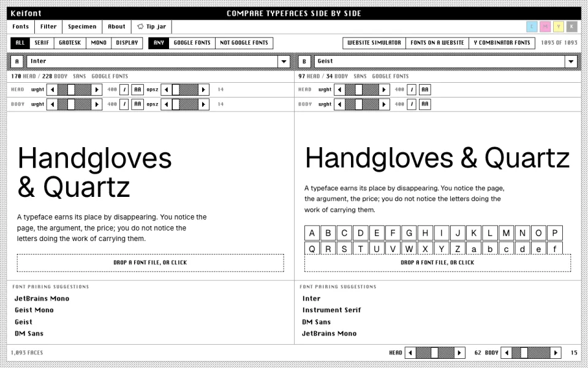Viewport: 588px width, 368px height.
Task: Decrease font B head weight with left arrow
Action: [340, 90]
